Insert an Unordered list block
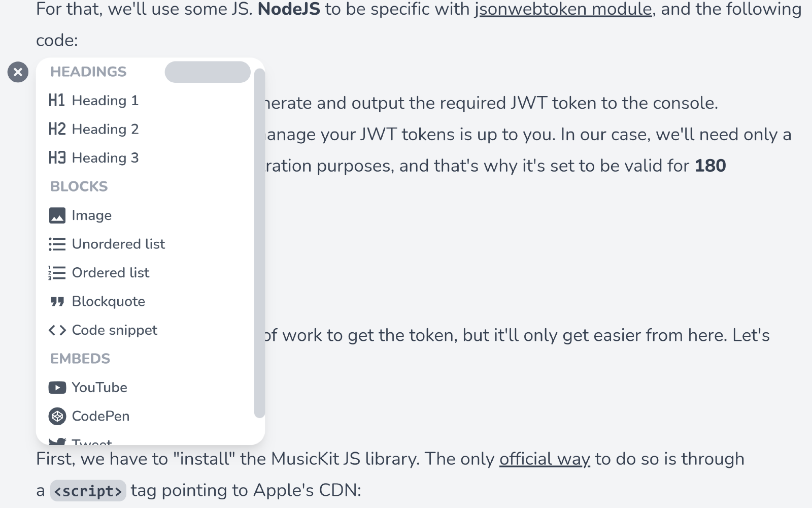Viewport: 812px width, 508px height. tap(118, 244)
